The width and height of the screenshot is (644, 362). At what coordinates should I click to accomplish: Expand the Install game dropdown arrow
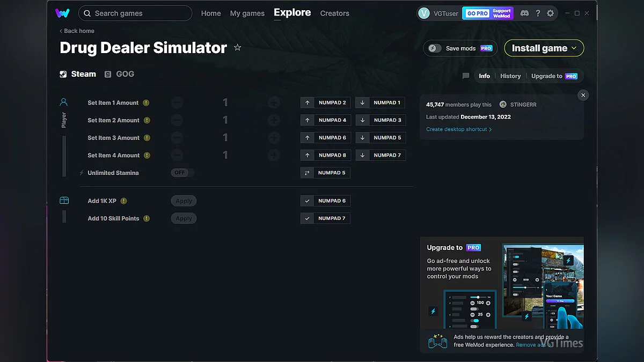pyautogui.click(x=574, y=48)
